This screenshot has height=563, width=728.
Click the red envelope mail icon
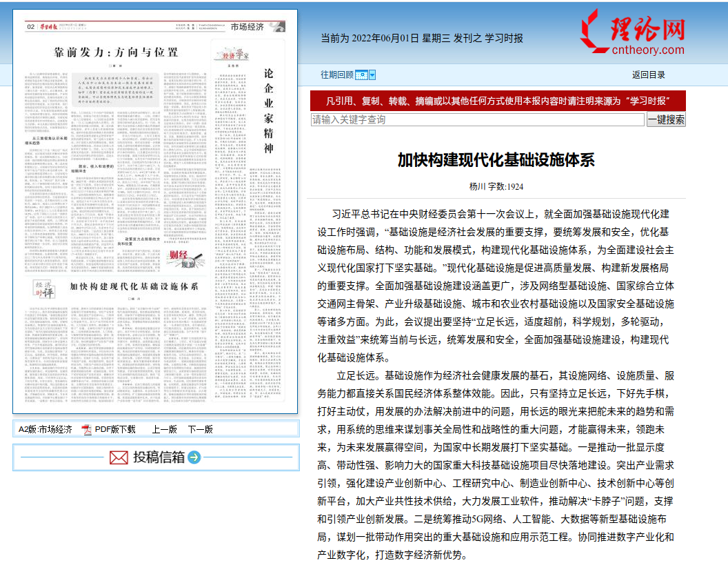tap(119, 457)
